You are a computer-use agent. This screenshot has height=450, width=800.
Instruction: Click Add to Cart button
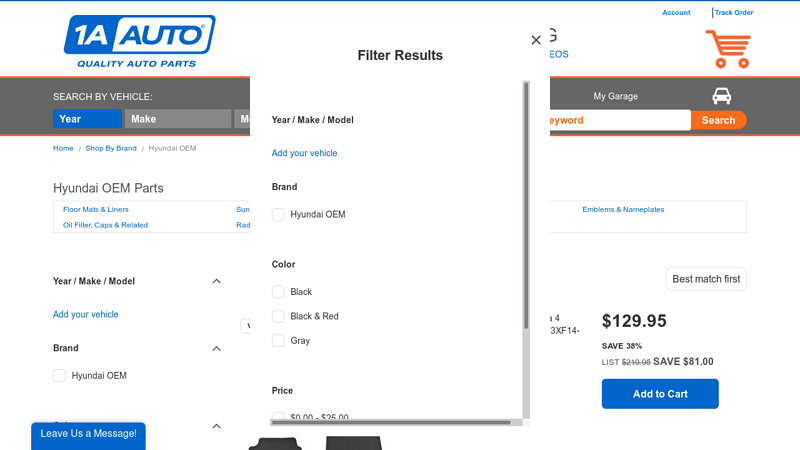tap(660, 394)
